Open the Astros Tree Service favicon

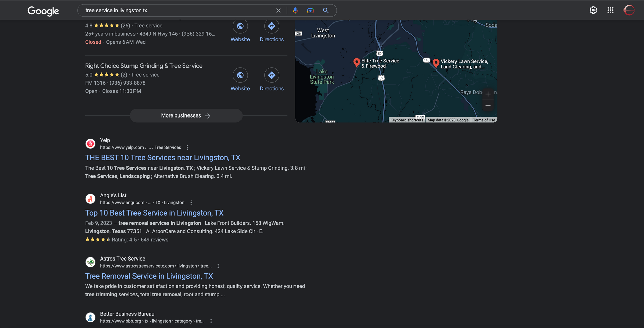click(90, 262)
